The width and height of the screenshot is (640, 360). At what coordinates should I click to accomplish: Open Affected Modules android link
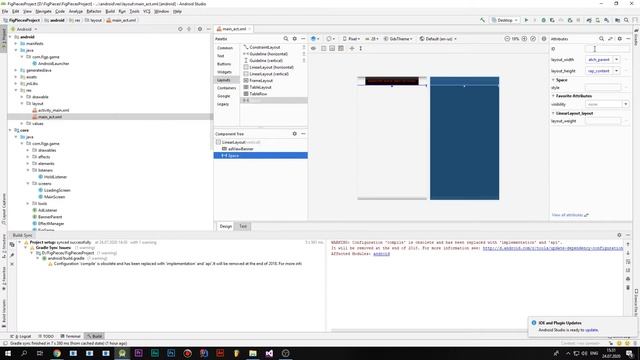(381, 254)
